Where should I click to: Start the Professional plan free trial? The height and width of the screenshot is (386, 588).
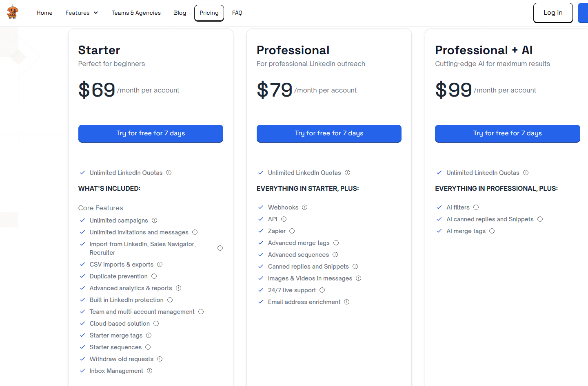coord(329,133)
